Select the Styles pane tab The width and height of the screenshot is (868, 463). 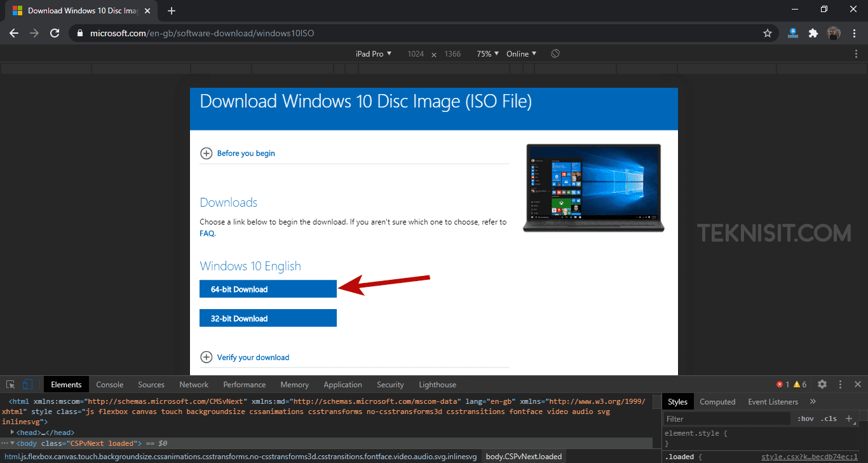coord(677,401)
